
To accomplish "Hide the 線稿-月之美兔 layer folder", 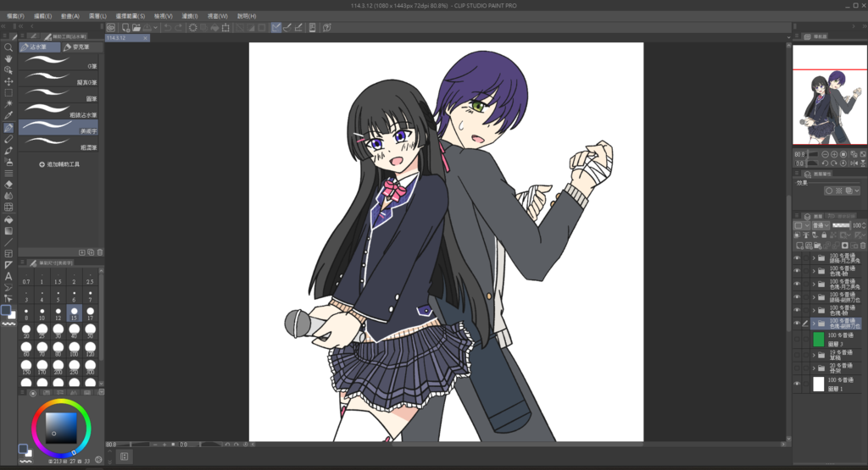I will pos(797,258).
